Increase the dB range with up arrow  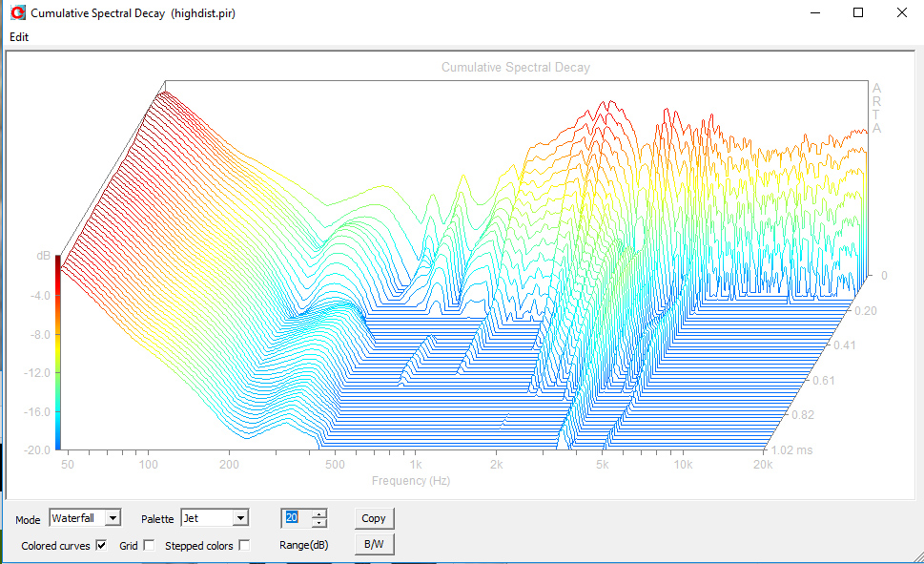click(318, 513)
